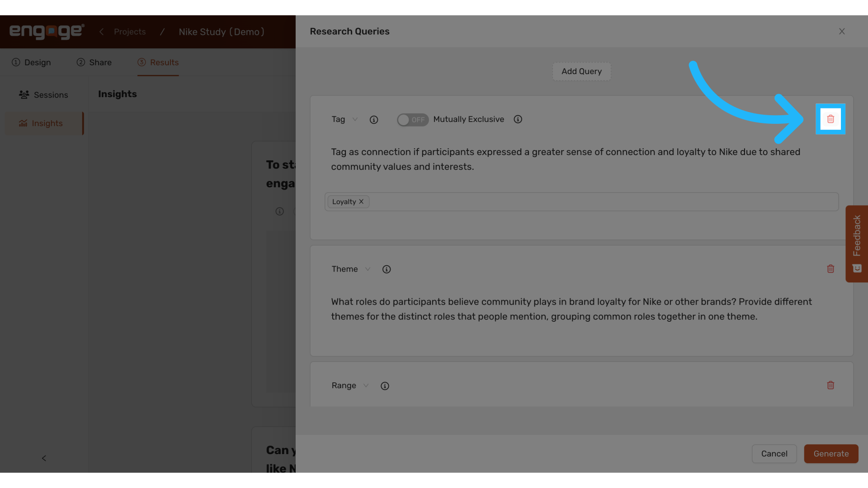Screen dimensions: 868x488
Task: Close the Research Queries panel
Action: 842,31
